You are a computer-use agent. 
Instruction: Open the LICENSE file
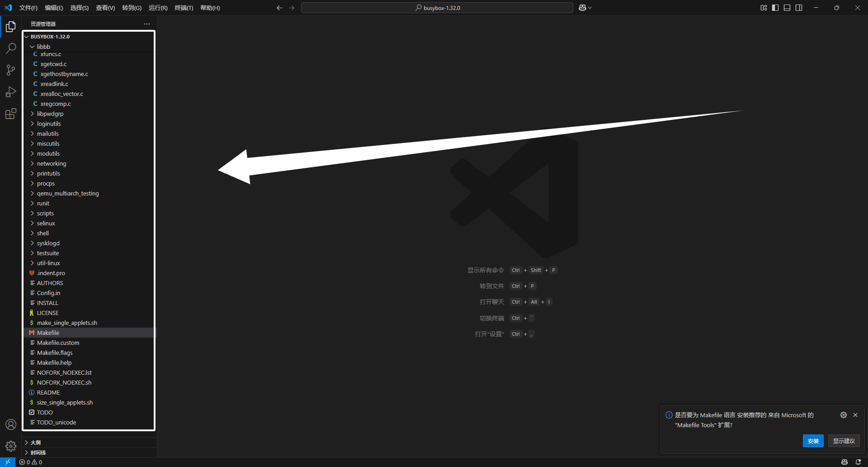(89, 313)
